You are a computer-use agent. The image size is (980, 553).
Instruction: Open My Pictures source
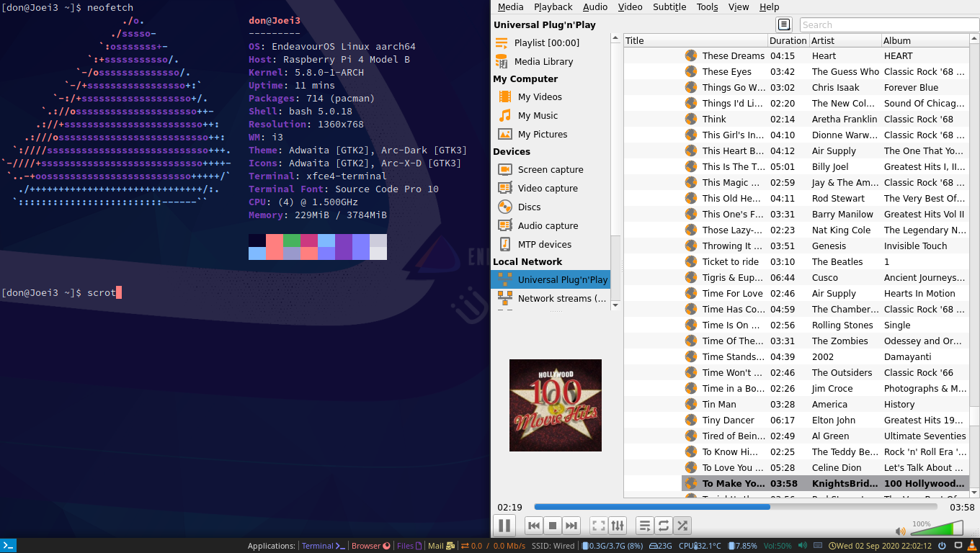(x=551, y=134)
